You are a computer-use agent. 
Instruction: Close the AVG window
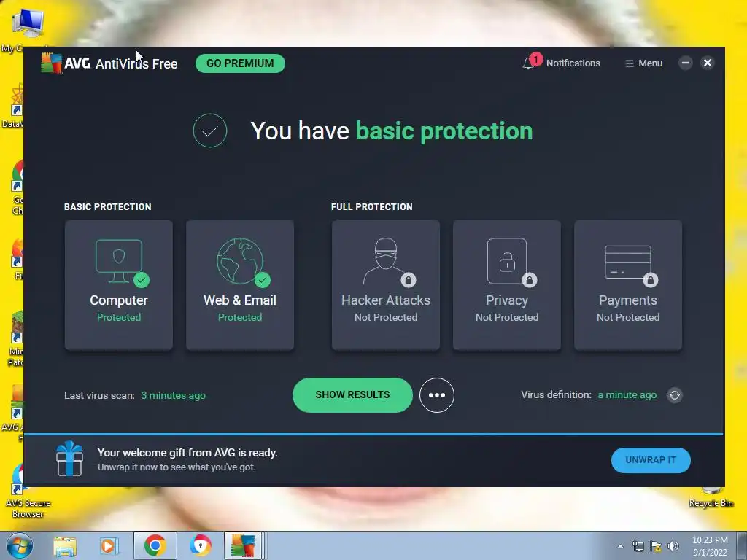click(708, 63)
